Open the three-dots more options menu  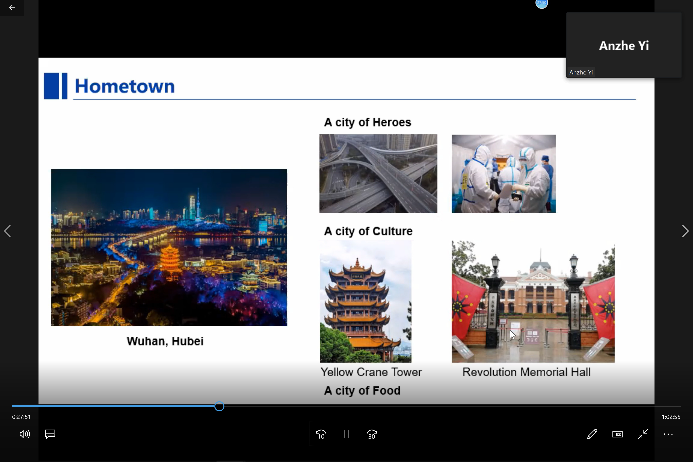tap(668, 434)
